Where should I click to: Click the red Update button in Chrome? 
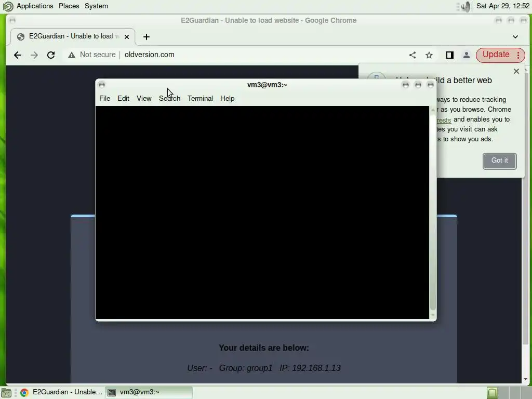click(x=496, y=55)
